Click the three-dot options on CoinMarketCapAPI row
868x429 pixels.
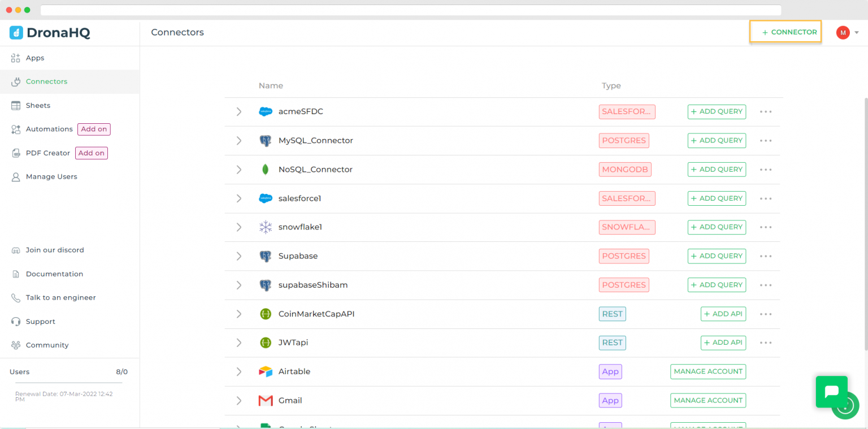coord(766,314)
